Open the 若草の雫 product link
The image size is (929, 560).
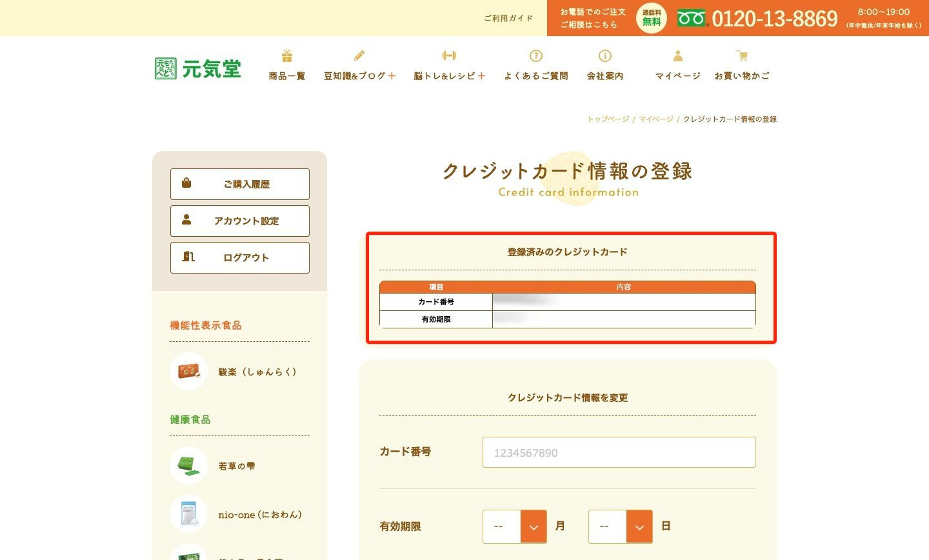[x=237, y=466]
